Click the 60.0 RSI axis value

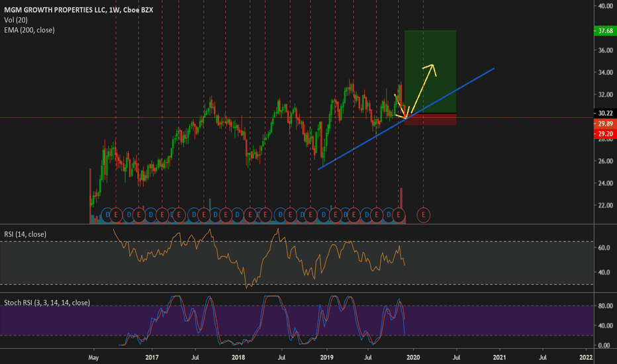coord(605,248)
